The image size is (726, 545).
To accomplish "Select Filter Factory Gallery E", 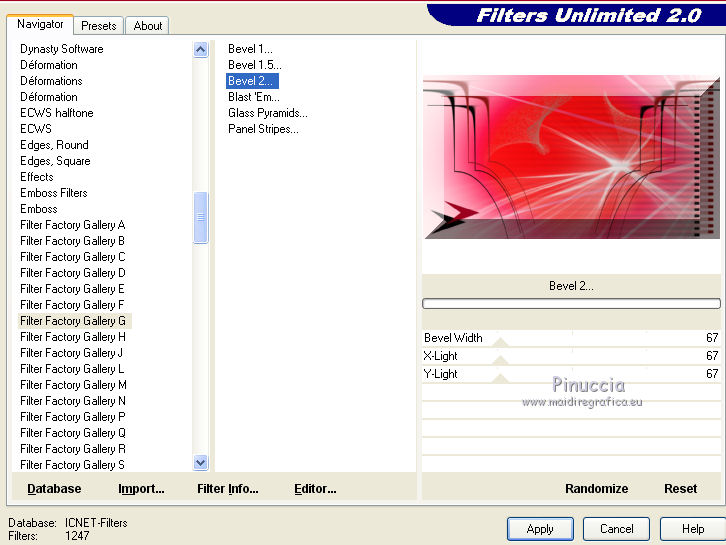I will click(72, 289).
